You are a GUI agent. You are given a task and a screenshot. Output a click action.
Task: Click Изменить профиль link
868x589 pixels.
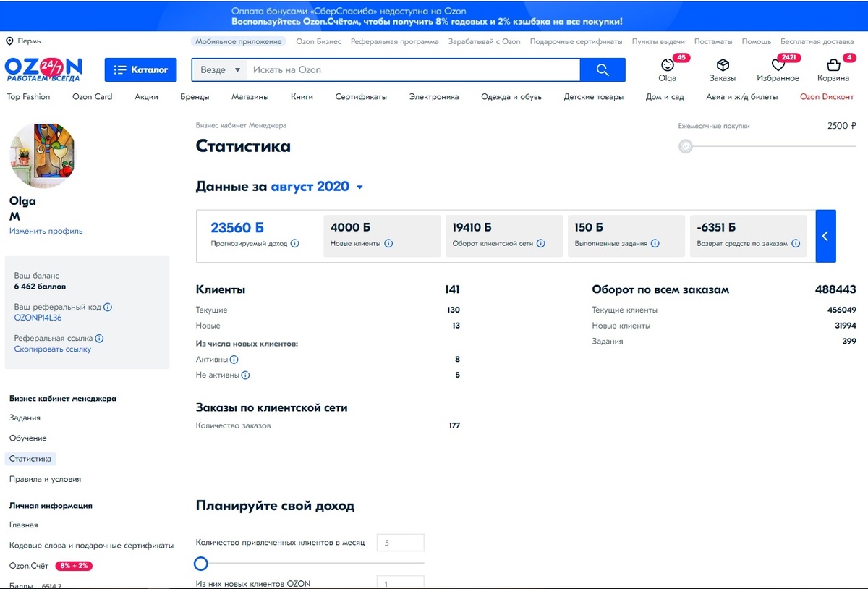coord(46,231)
